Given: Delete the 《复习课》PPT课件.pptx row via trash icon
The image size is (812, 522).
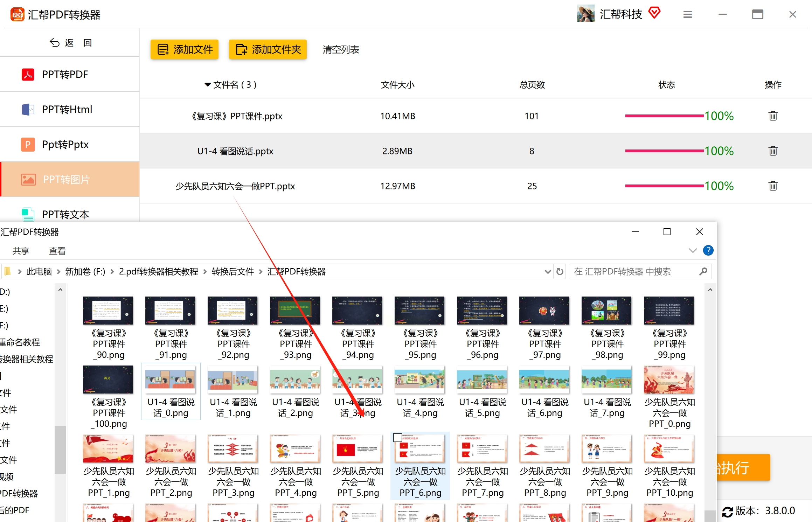Looking at the screenshot, I should tap(773, 116).
